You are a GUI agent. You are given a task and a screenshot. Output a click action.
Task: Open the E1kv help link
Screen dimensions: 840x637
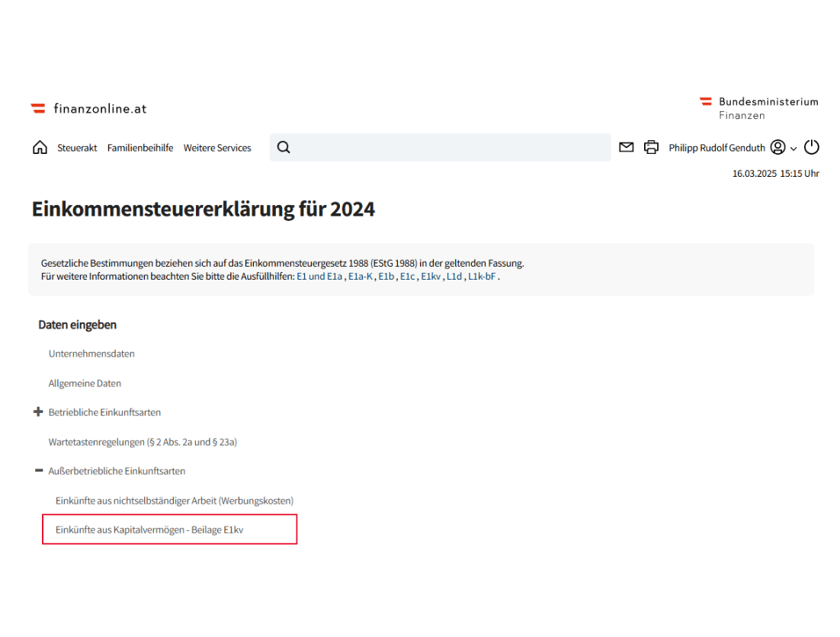pyautogui.click(x=431, y=277)
